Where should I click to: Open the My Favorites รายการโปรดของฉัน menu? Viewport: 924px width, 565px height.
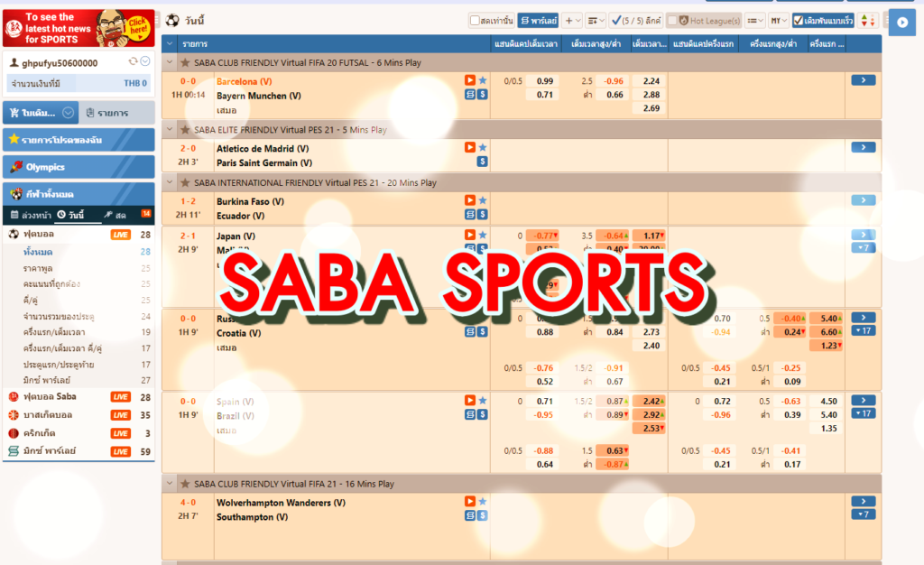(x=79, y=140)
